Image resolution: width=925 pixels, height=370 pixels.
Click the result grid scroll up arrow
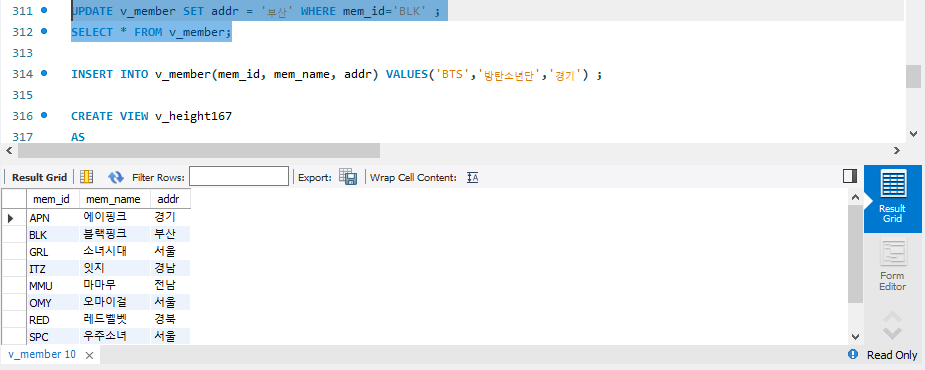tap(855, 198)
